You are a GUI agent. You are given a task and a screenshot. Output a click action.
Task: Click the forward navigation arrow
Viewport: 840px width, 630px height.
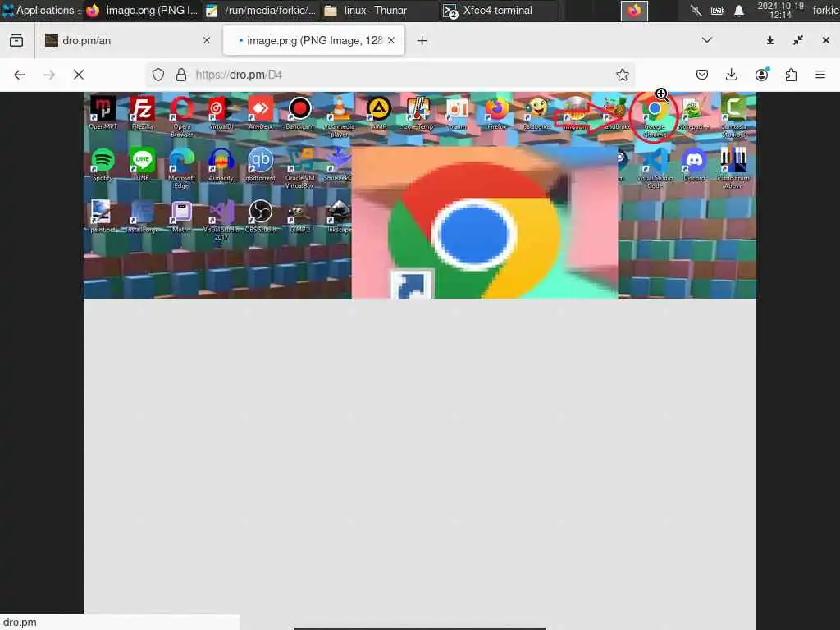point(49,75)
